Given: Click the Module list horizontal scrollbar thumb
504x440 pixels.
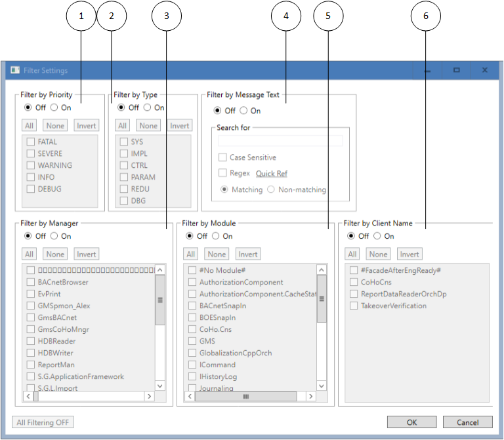Looking at the screenshot, I should tap(246, 397).
